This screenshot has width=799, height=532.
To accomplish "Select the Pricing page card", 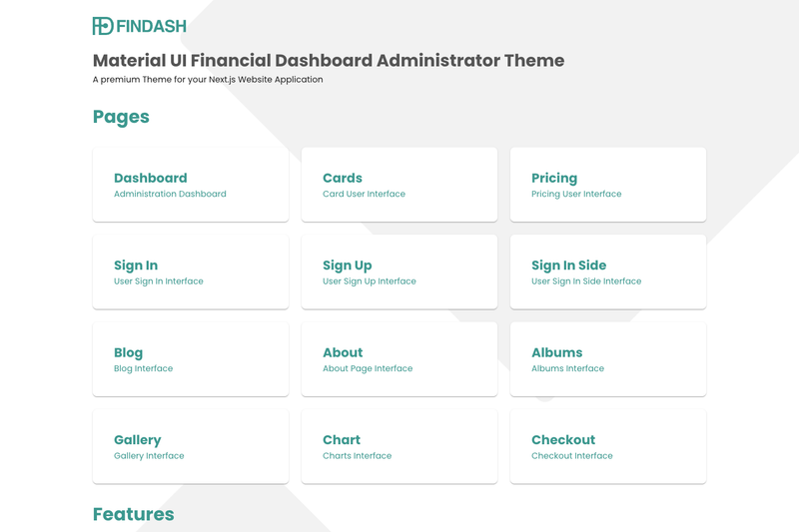I will [x=608, y=185].
